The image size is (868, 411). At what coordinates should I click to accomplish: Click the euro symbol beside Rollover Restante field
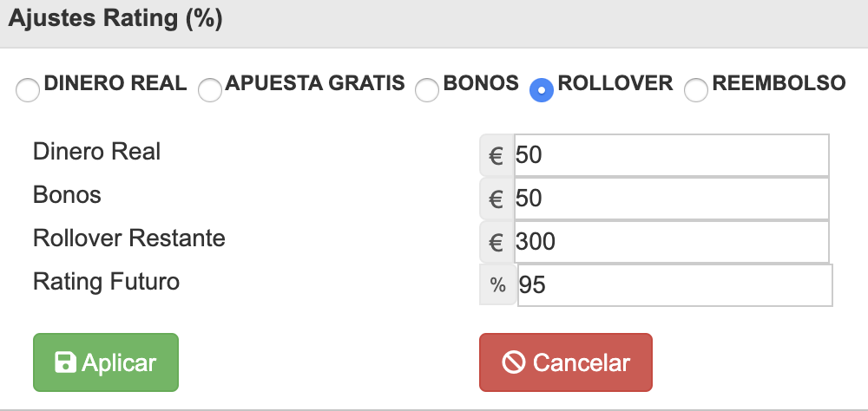coord(496,242)
